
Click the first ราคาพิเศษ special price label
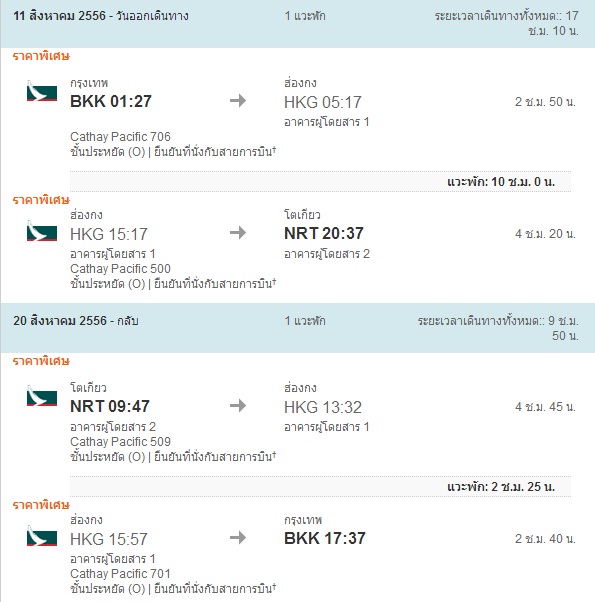[41, 56]
